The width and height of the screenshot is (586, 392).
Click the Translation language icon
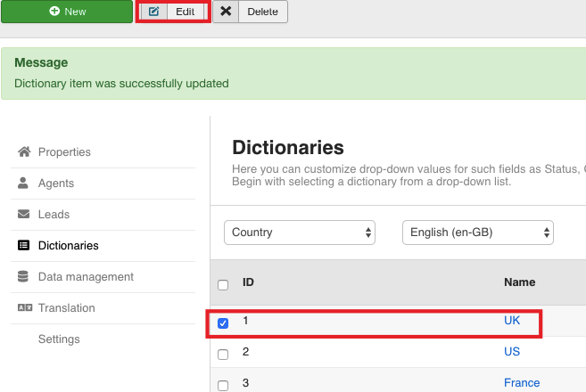pos(24,308)
